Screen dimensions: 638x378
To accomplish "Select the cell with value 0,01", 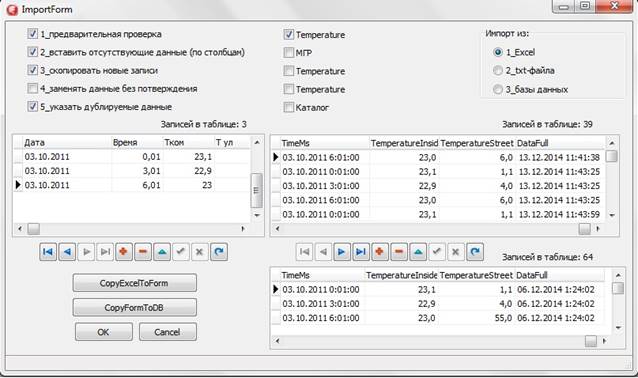I will pos(137,157).
